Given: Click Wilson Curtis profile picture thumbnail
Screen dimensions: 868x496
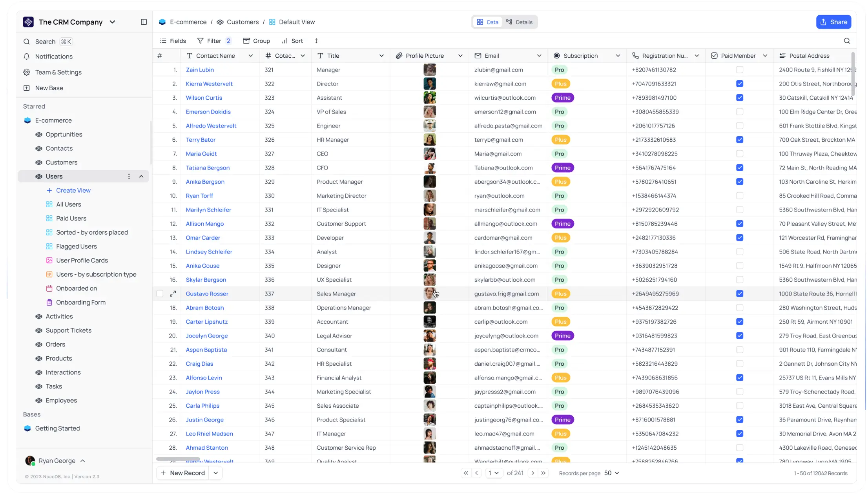Looking at the screenshot, I should pos(429,98).
